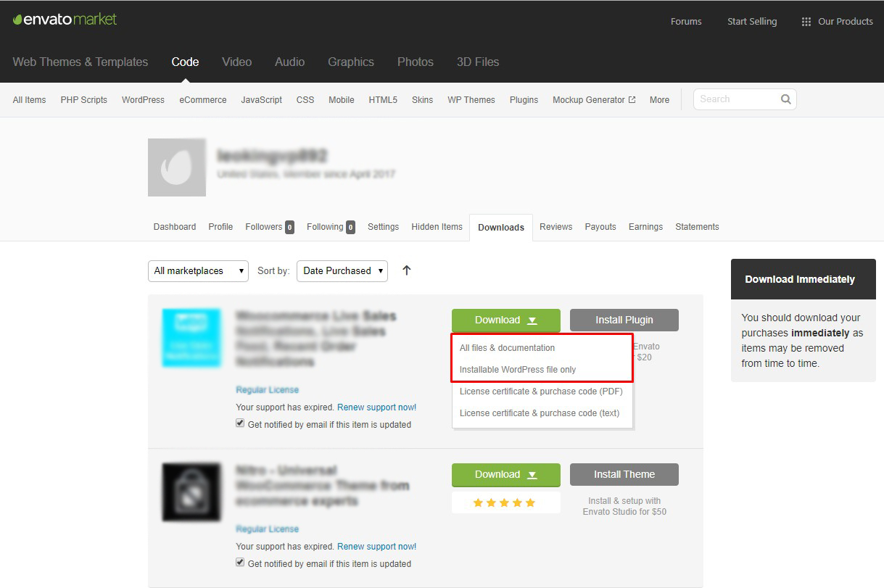Click Install & setup with Envato Studio for $50
Viewport: 884px width, 588px height.
pos(624,506)
